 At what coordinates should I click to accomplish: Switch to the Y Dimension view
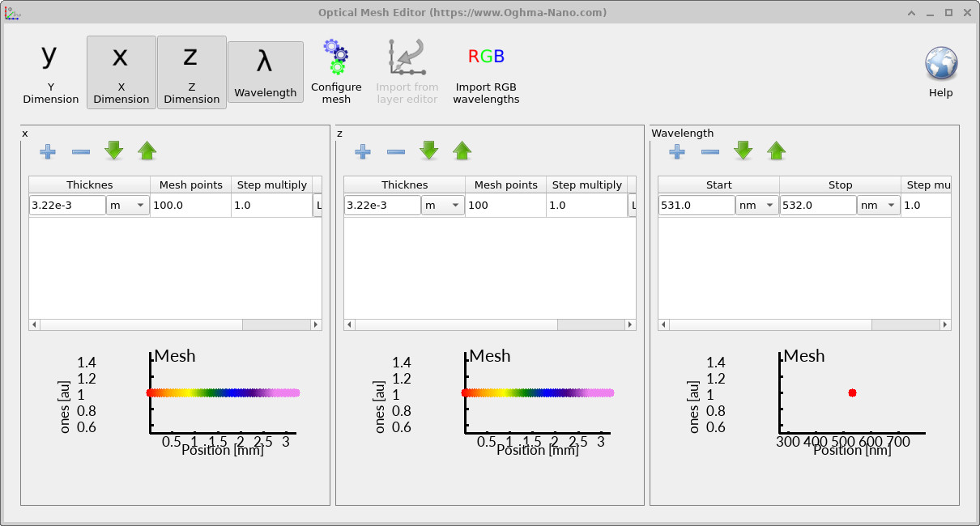pyautogui.click(x=49, y=71)
